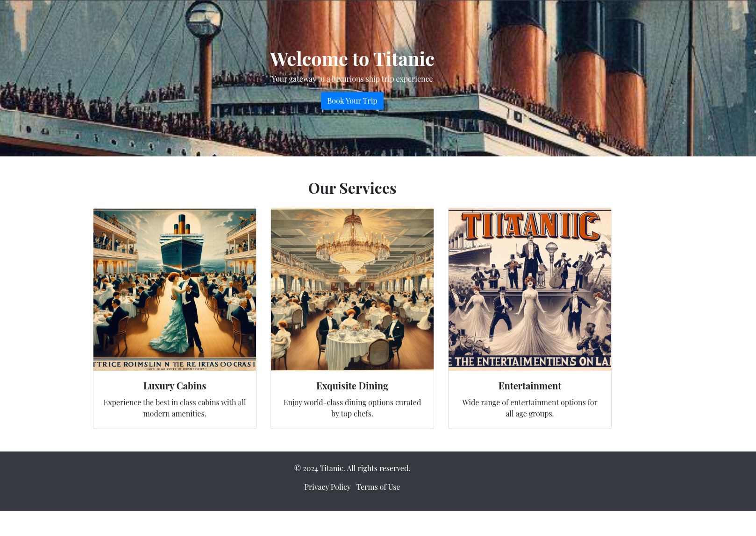Screen dimensions: 756x536
Task: Click the Welcome to Titanic headline
Action: click(352, 59)
